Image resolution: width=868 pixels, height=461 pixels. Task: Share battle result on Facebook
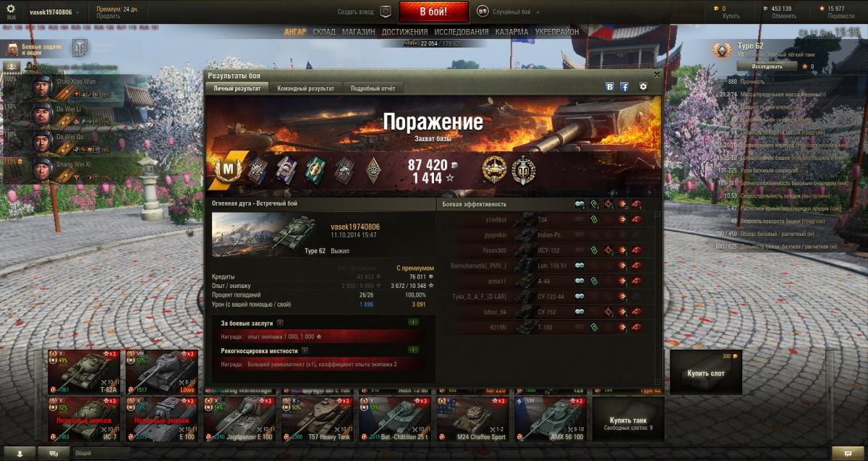(x=624, y=87)
